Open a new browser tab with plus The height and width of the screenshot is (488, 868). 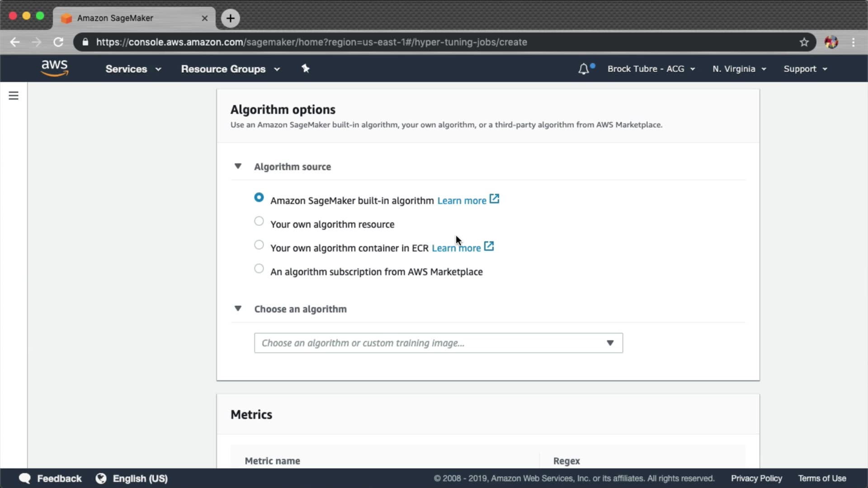click(x=231, y=18)
